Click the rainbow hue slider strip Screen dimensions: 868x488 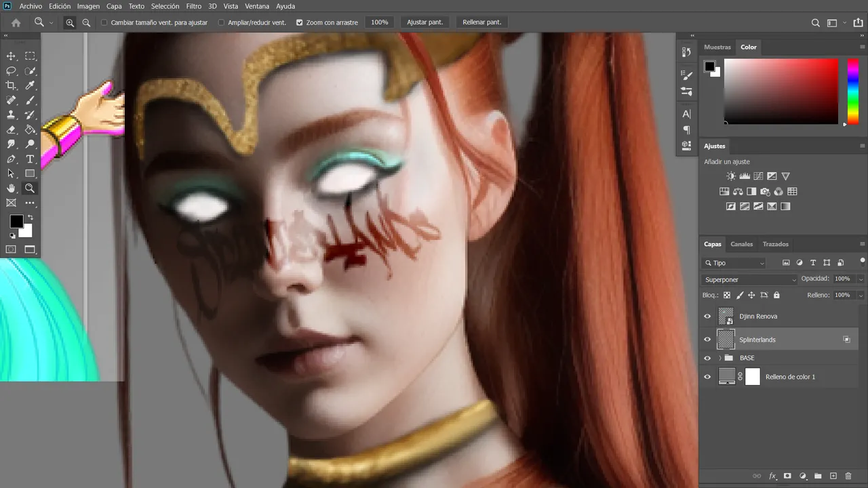pos(853,91)
